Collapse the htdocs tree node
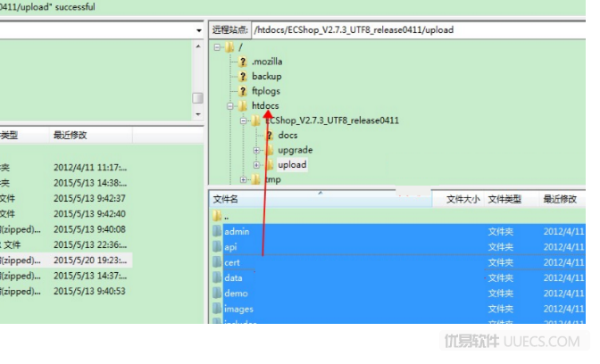 click(230, 106)
